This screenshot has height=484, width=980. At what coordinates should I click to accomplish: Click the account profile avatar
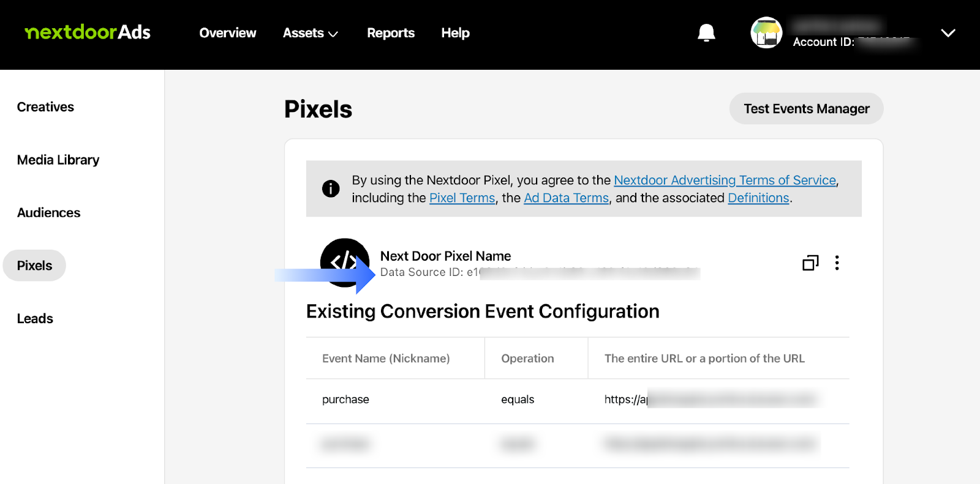[x=766, y=33]
